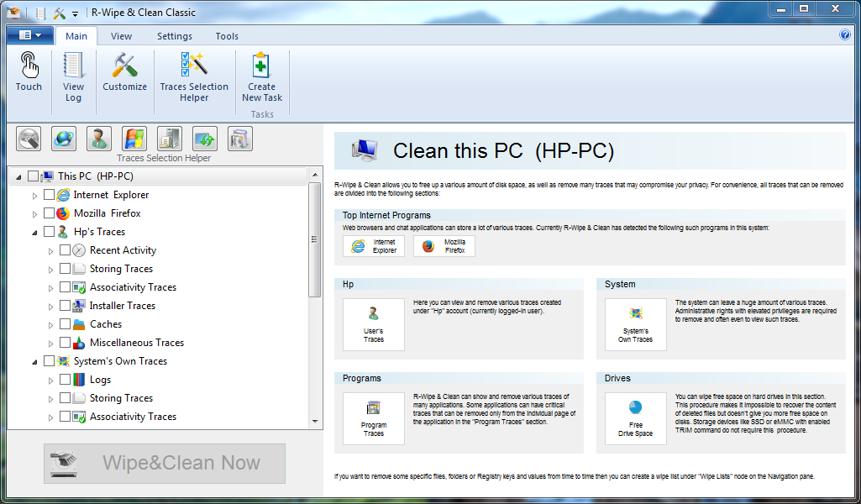Check the Installer Traces checkbox
This screenshot has height=504, width=861.
coord(65,305)
